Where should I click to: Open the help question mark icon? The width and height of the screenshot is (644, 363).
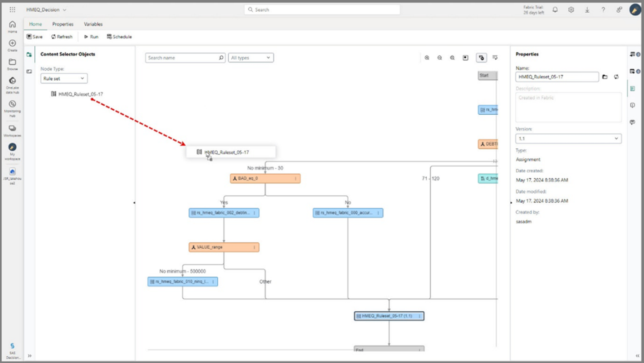(x=603, y=9)
